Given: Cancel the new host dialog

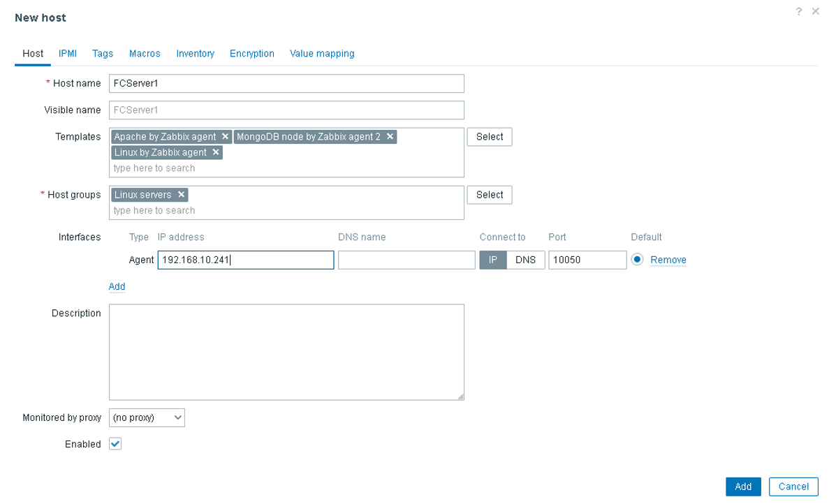Looking at the screenshot, I should coord(793,487).
